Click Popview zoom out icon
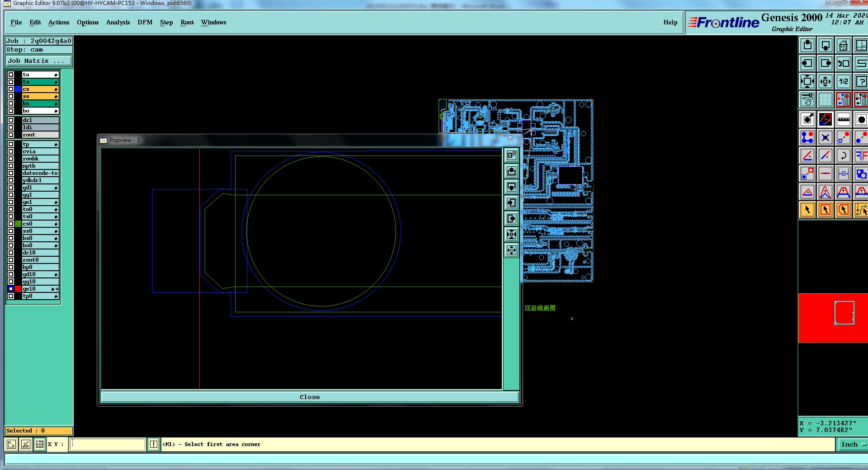This screenshot has height=470, width=868. click(511, 250)
